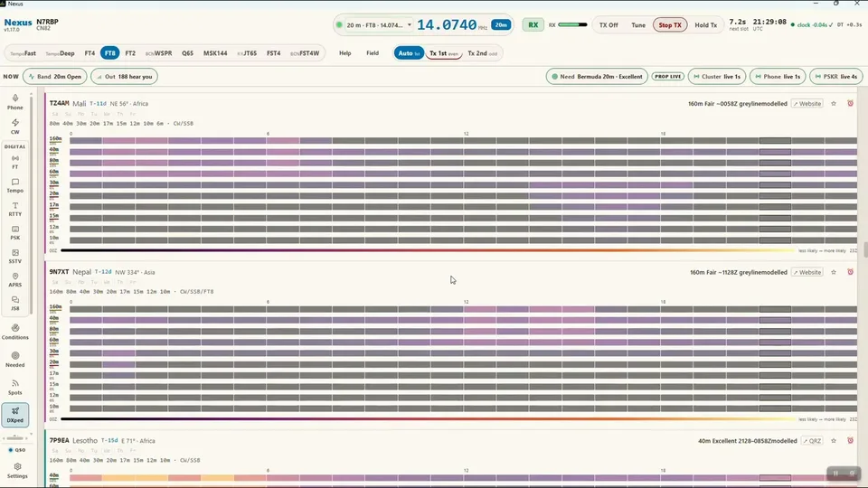Toggle the QSO radio option in sidebar
Viewport: 868px width, 488px height.
[16, 450]
